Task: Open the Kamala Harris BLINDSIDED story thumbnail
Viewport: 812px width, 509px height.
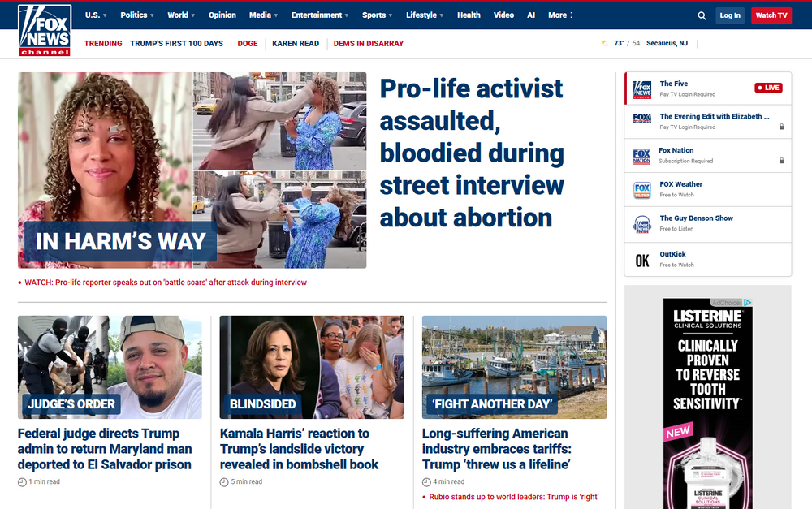Action: click(x=312, y=367)
